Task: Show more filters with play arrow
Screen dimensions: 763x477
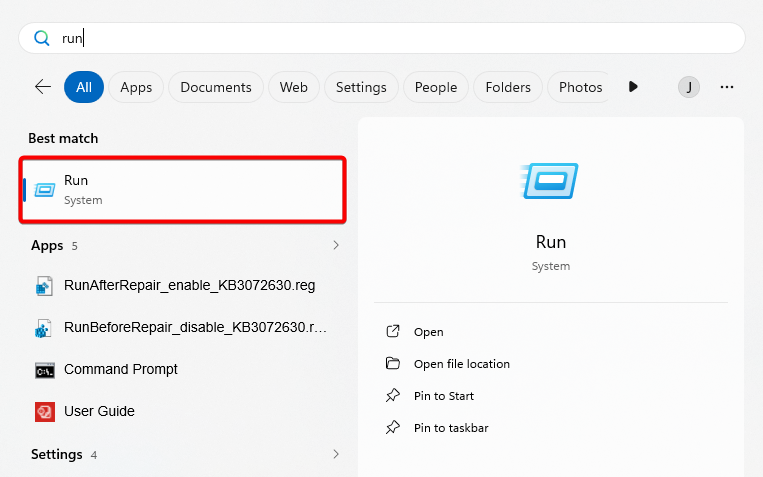Action: tap(633, 87)
